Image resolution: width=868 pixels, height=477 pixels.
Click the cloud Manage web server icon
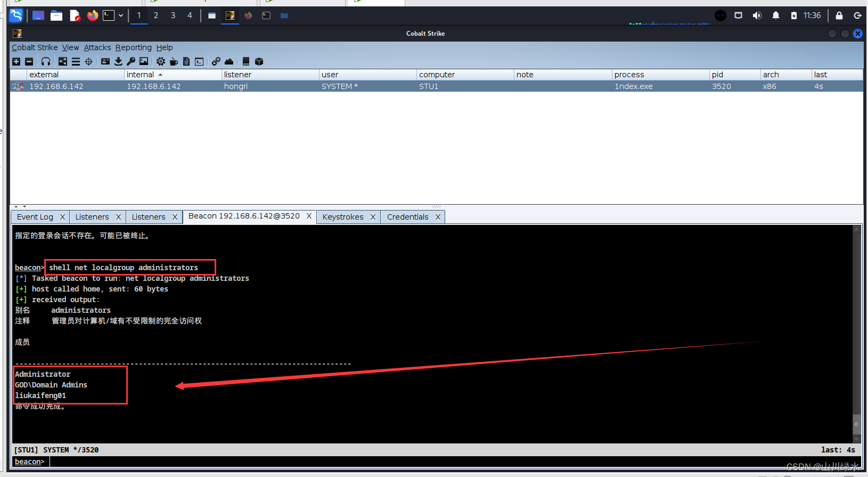coord(229,62)
